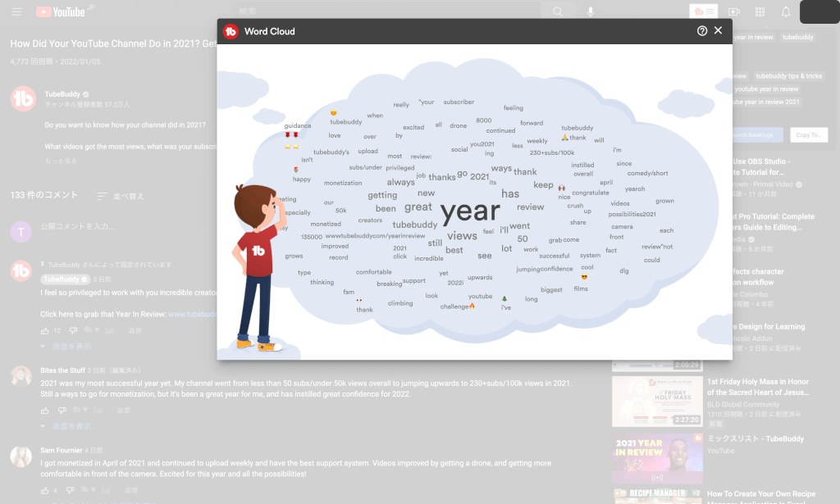Open TubeBuddy dropdown on Bites the Stuff comment
Image resolution: width=840 pixels, height=504 pixels.
(80, 410)
